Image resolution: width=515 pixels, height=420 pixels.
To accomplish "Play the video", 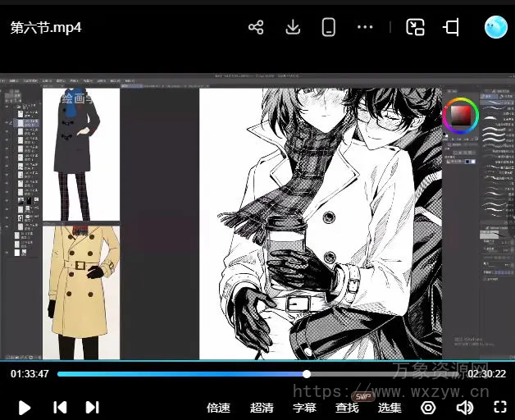I will (x=25, y=407).
